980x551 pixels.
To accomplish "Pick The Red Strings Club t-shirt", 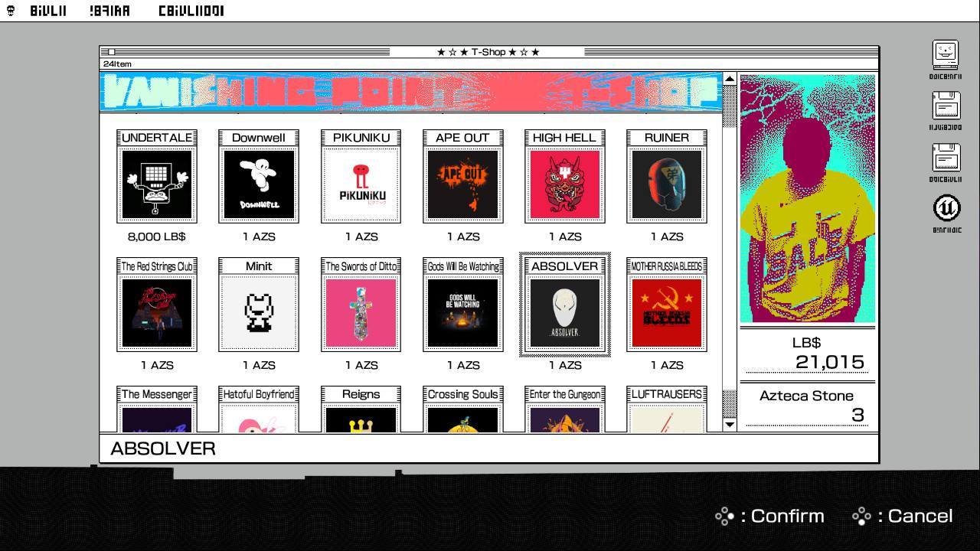I will 157,305.
